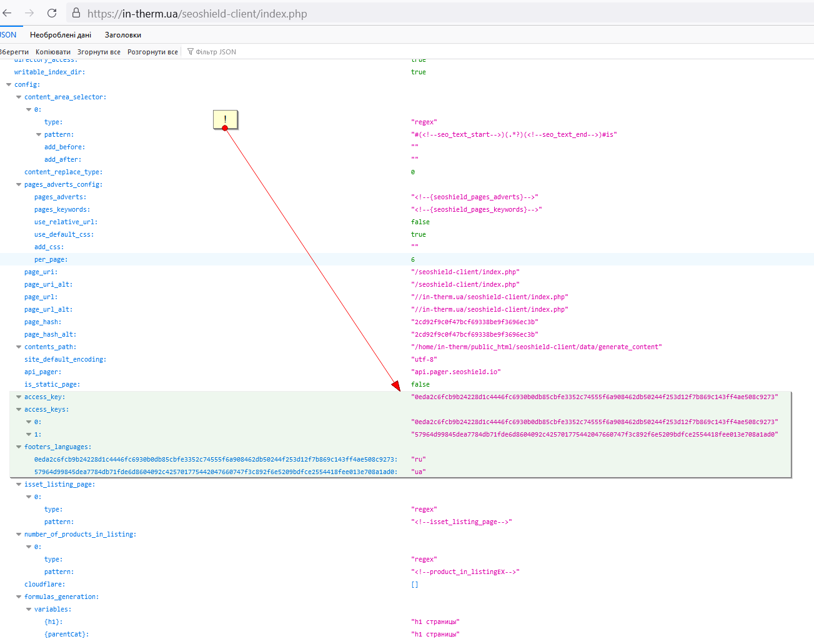Click the "<!--{seoshield_pages_keywords}-->" value
Image resolution: width=814 pixels, height=644 pixels.
pyautogui.click(x=477, y=210)
